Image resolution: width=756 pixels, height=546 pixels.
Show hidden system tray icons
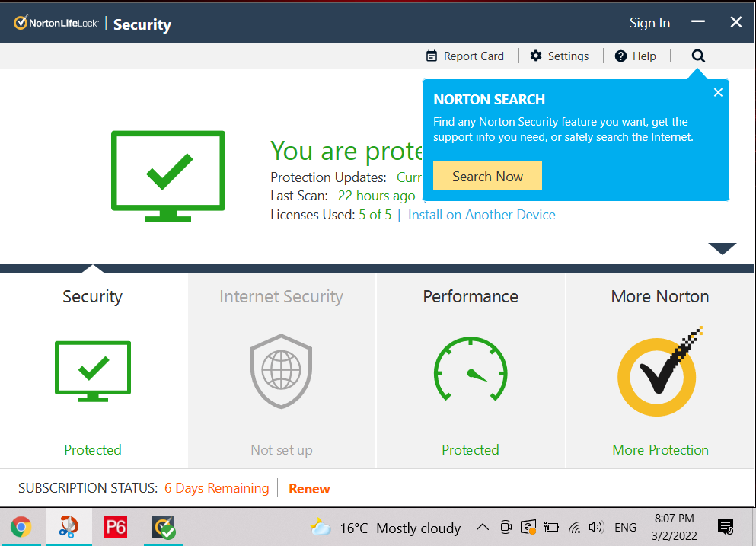pyautogui.click(x=482, y=527)
